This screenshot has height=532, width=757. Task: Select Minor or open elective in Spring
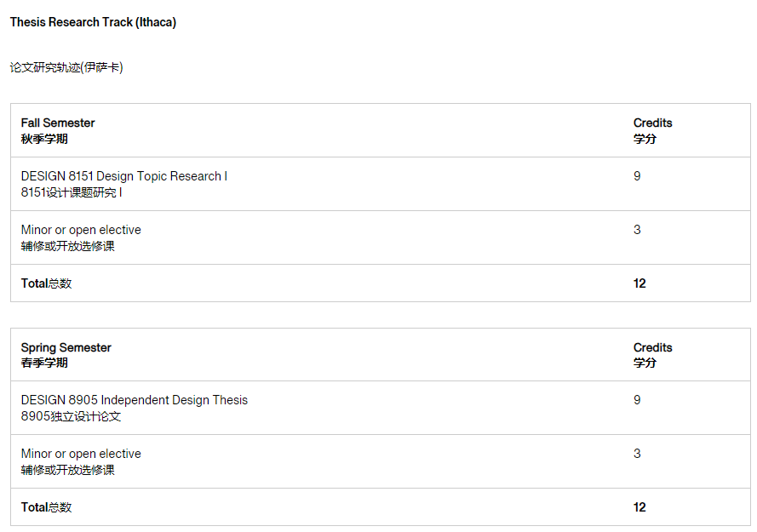81,454
